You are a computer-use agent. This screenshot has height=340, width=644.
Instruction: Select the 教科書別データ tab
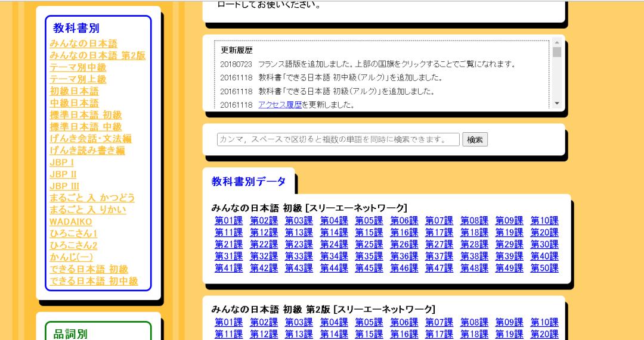249,181
